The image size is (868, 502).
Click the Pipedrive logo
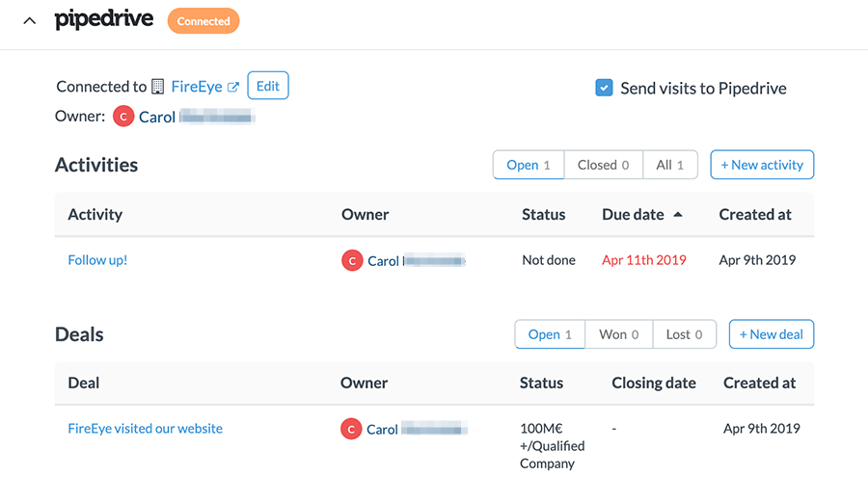[103, 19]
